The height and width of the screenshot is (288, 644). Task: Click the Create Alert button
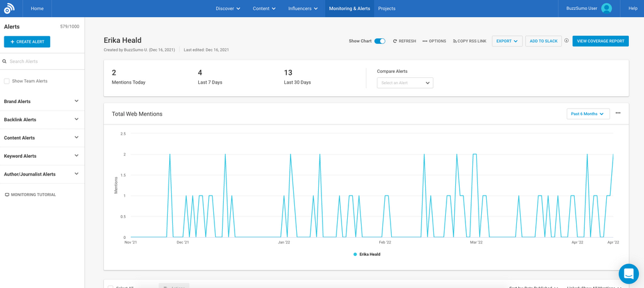27,42
